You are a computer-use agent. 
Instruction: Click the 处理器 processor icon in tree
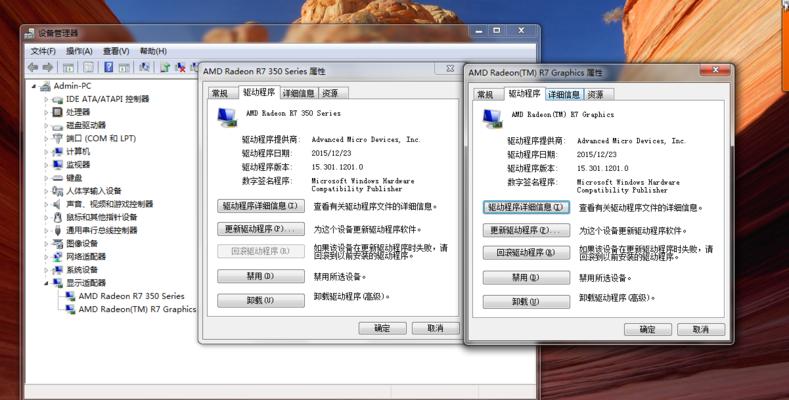57,112
